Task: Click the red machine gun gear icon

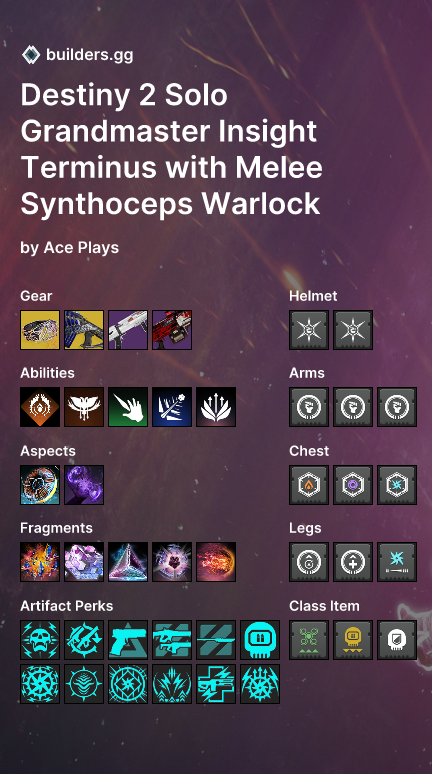Action: point(172,330)
